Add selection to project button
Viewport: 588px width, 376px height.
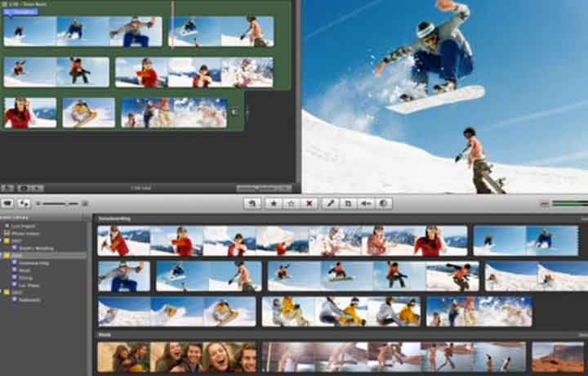tap(252, 203)
